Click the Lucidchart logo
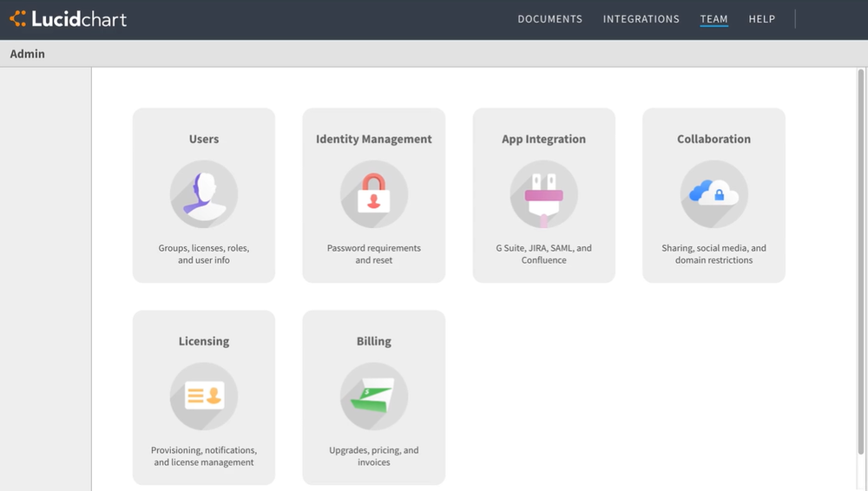This screenshot has height=491, width=868. coord(69,19)
